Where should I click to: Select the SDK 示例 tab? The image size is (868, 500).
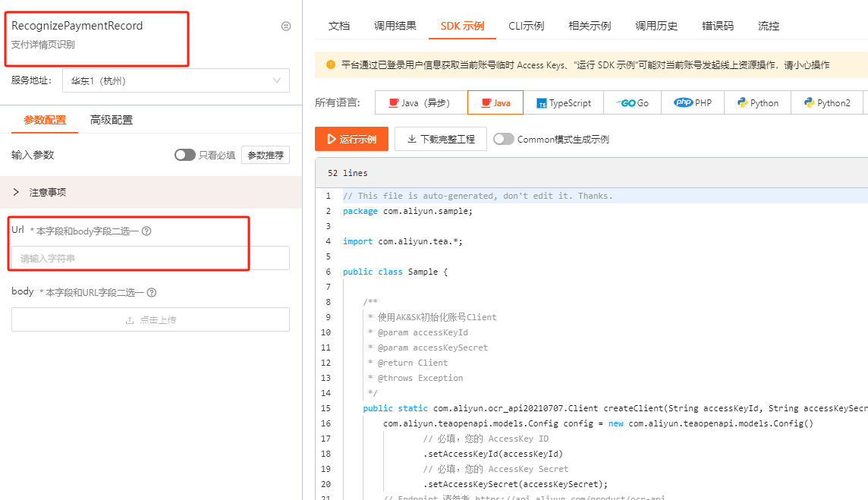pyautogui.click(x=462, y=26)
